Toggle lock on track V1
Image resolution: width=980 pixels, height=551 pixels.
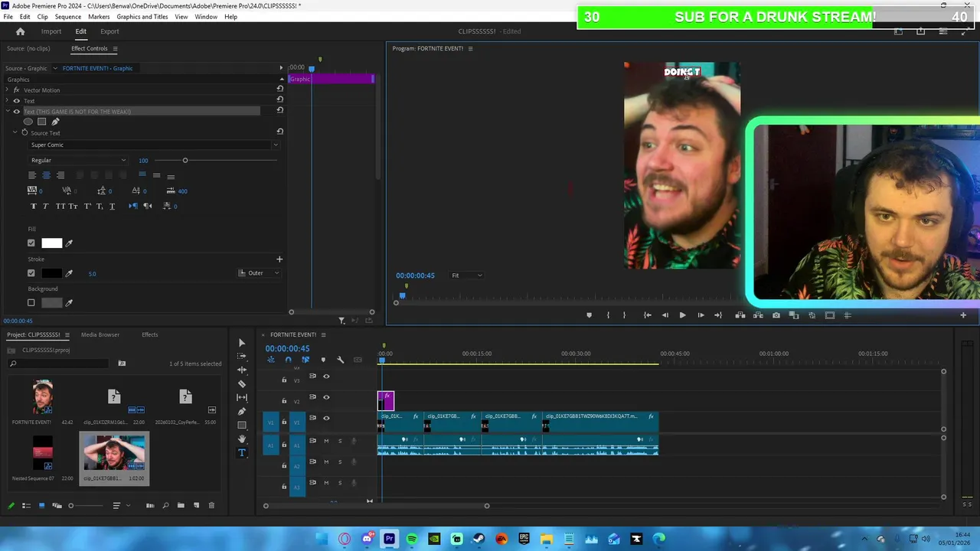point(284,422)
